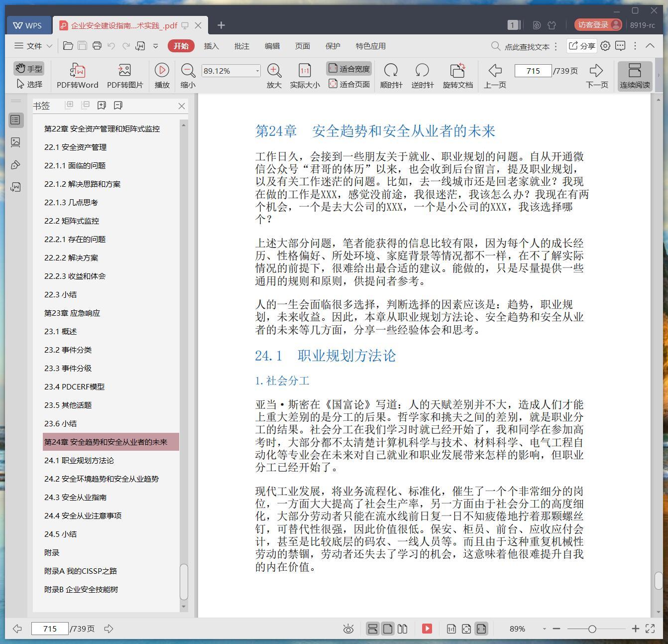Select the 开始 ribbon tab
The width and height of the screenshot is (668, 644).
(x=181, y=46)
